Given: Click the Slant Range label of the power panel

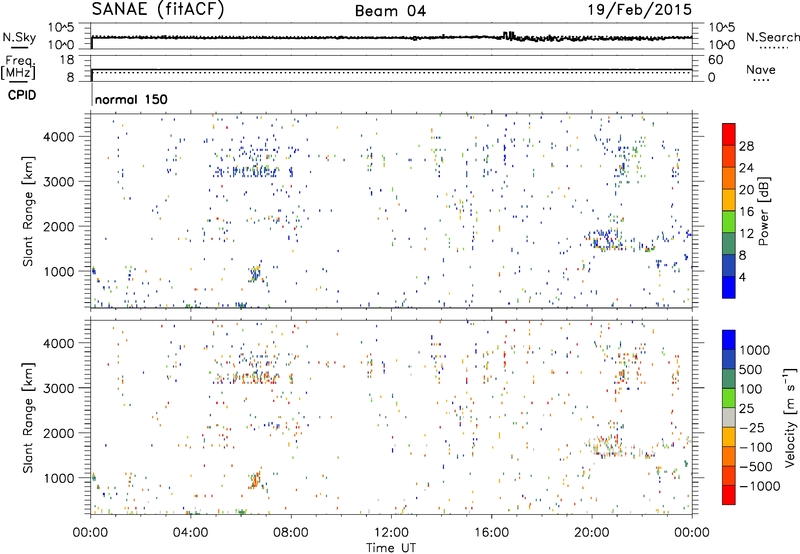Looking at the screenshot, I should pos(29,211).
